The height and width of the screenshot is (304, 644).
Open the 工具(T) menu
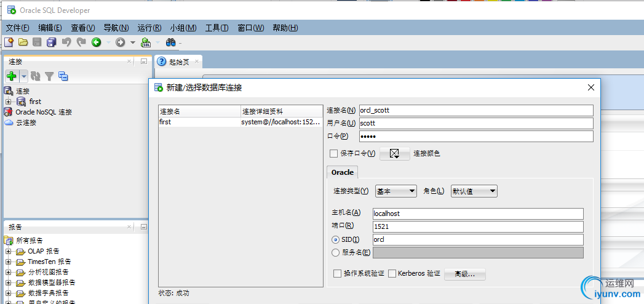pos(217,28)
